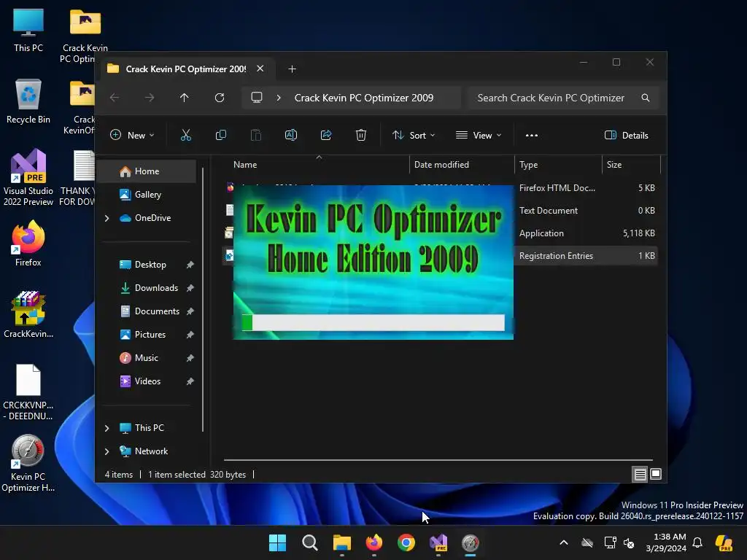Viewport: 747px width, 560px height.
Task: Show hidden tray icons chevron
Action: (x=564, y=542)
